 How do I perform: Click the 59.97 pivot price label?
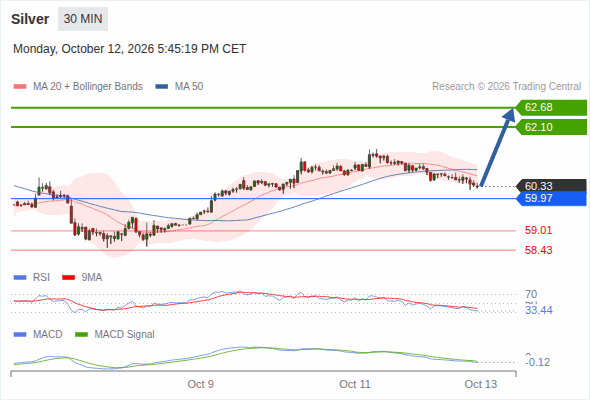click(551, 198)
